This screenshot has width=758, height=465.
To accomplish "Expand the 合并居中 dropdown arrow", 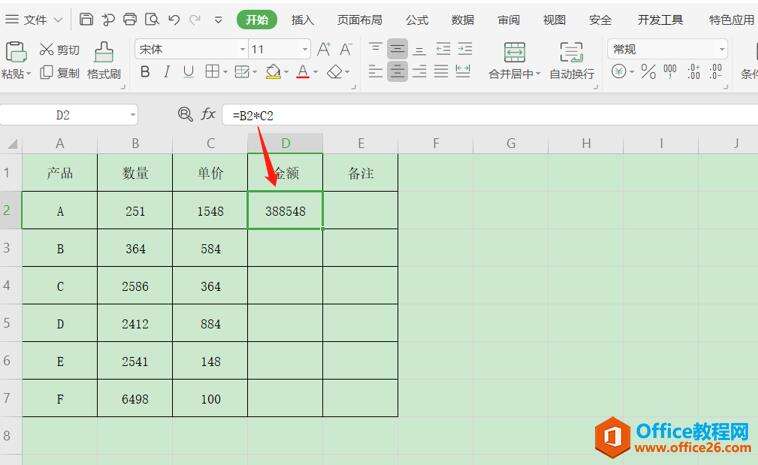I will 538,74.
